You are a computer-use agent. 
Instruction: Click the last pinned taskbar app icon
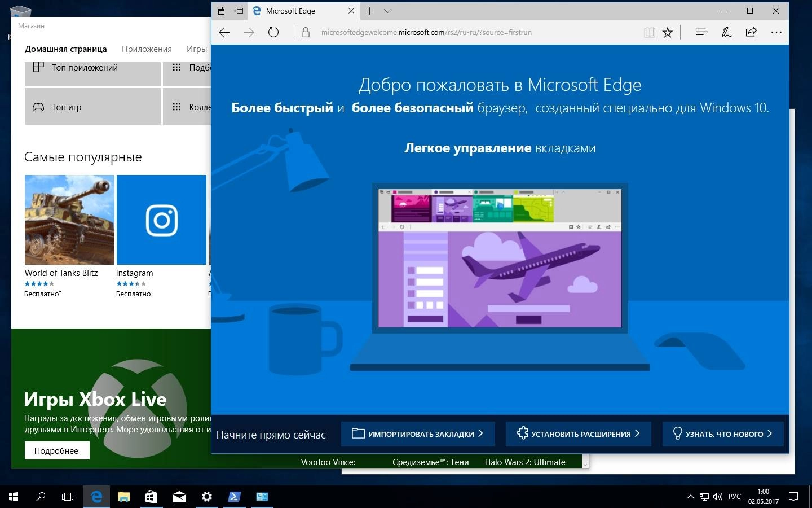coord(262,497)
